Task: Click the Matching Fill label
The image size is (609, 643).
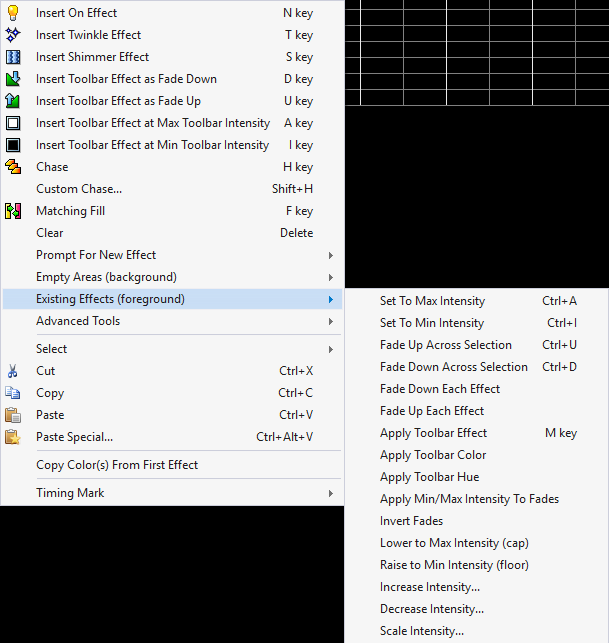Action: [71, 211]
